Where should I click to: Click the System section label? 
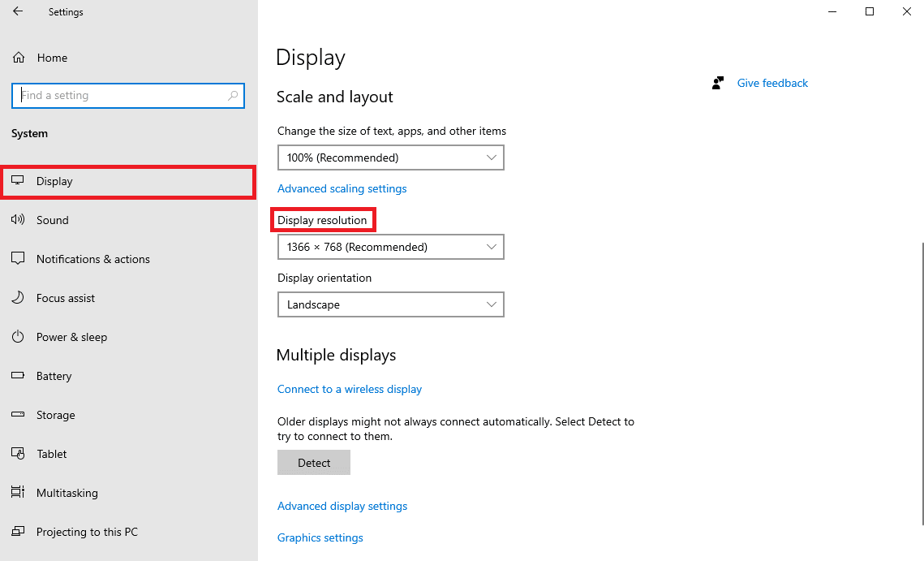[x=29, y=134]
